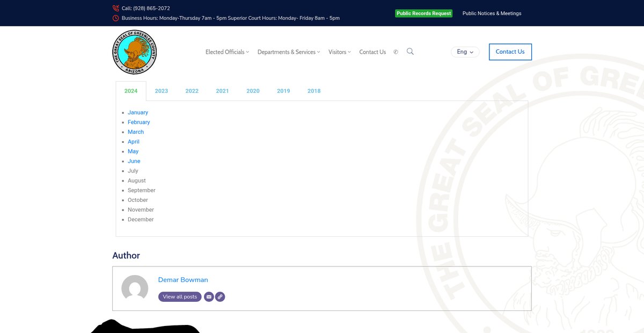Open Public Records Request

pyautogui.click(x=424, y=13)
